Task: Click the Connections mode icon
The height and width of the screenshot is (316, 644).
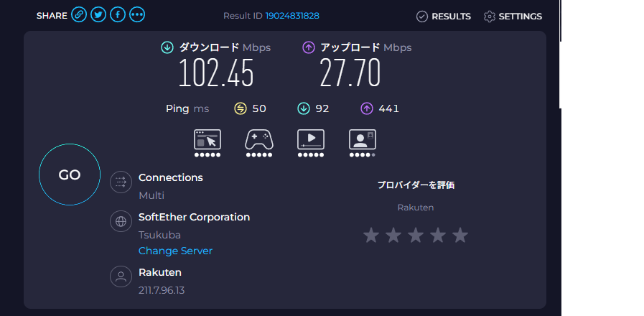Action: 121,182
